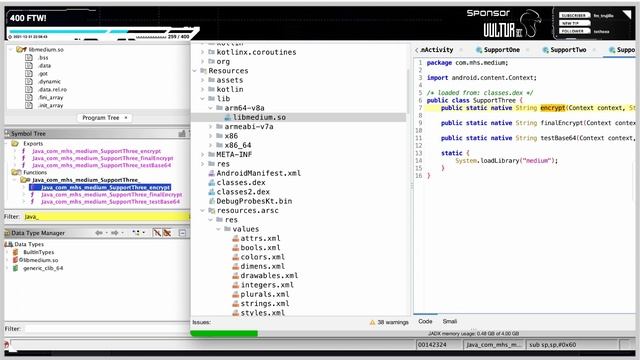Open the .data section in Program Tree

point(44,66)
